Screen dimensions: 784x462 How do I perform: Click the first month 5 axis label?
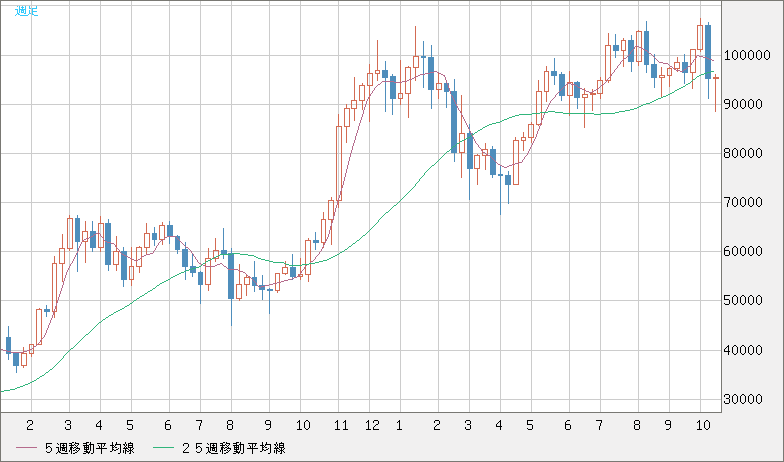[130, 424]
